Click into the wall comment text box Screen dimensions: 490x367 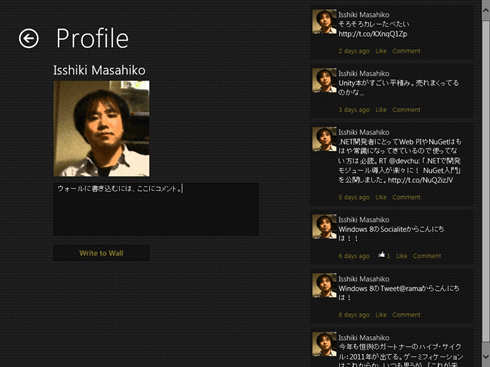[x=156, y=209]
